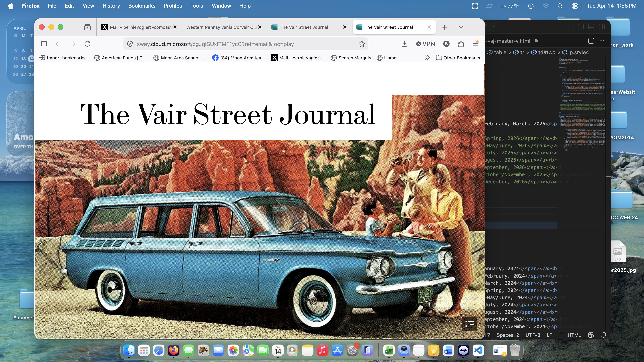Open Spotlight search in menu bar

coord(560,6)
